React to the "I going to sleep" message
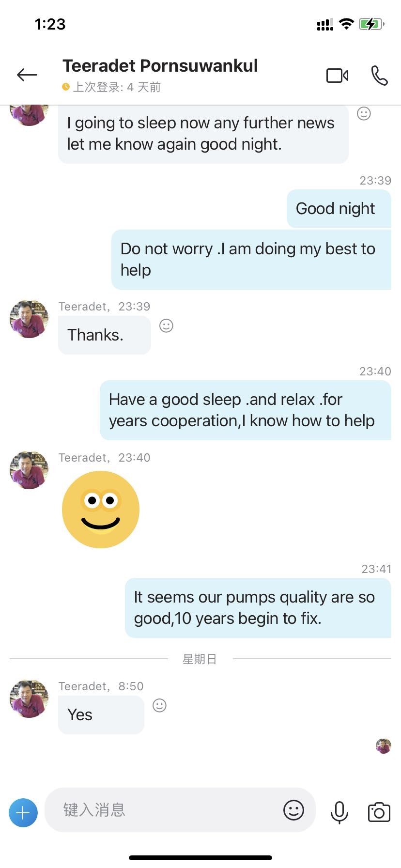This screenshot has height=868, width=401. (364, 113)
